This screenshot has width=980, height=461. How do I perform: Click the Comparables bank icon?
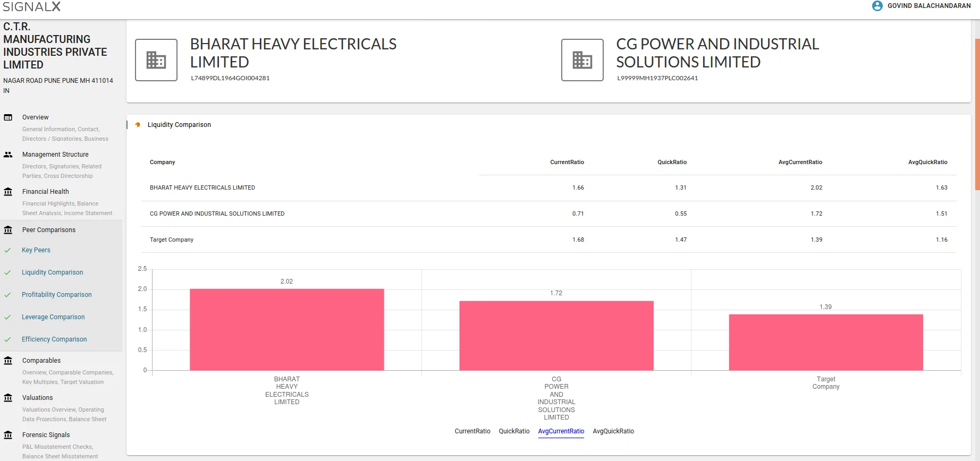coord(8,361)
